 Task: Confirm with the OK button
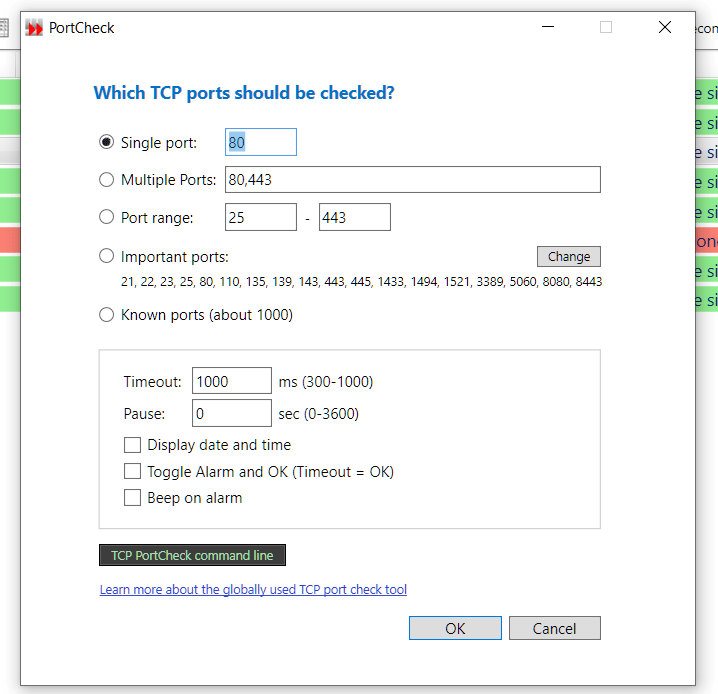455,628
